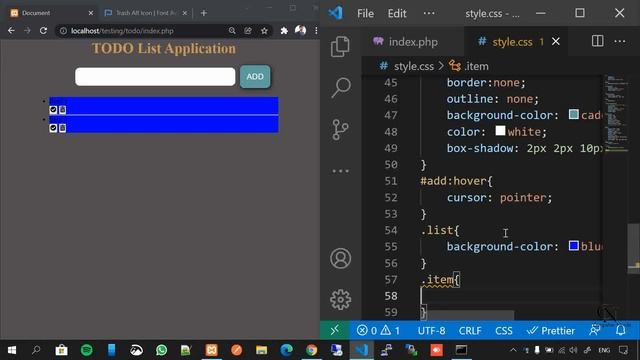The image size is (640, 360).
Task: Open WhatsApp from the taskbar
Action: coord(162,350)
